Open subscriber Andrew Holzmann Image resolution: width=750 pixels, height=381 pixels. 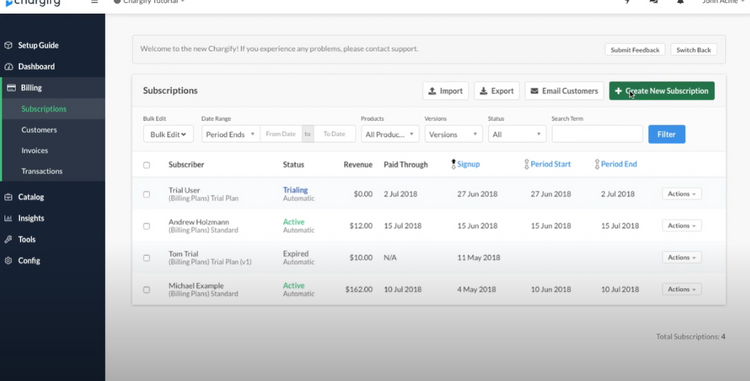pos(199,222)
